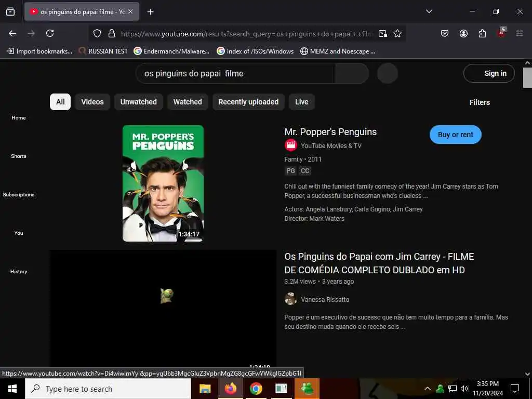Open Firefox application hamburger menu

(519, 33)
